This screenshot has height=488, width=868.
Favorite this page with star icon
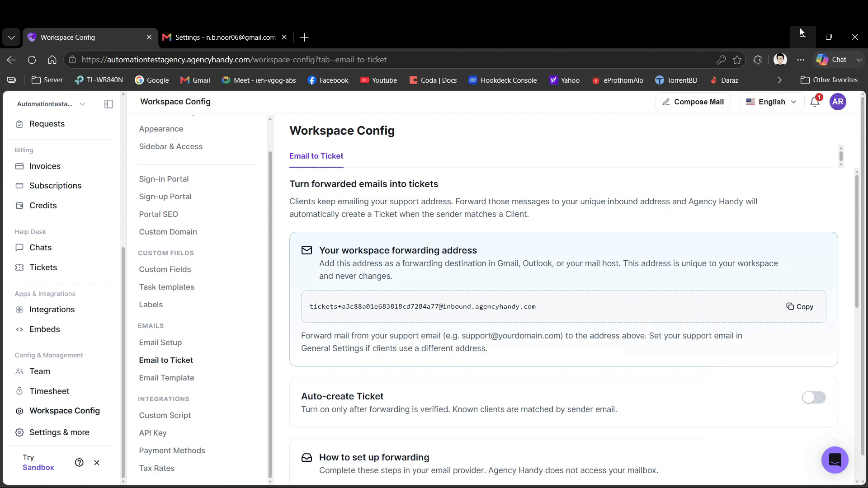pyautogui.click(x=737, y=60)
